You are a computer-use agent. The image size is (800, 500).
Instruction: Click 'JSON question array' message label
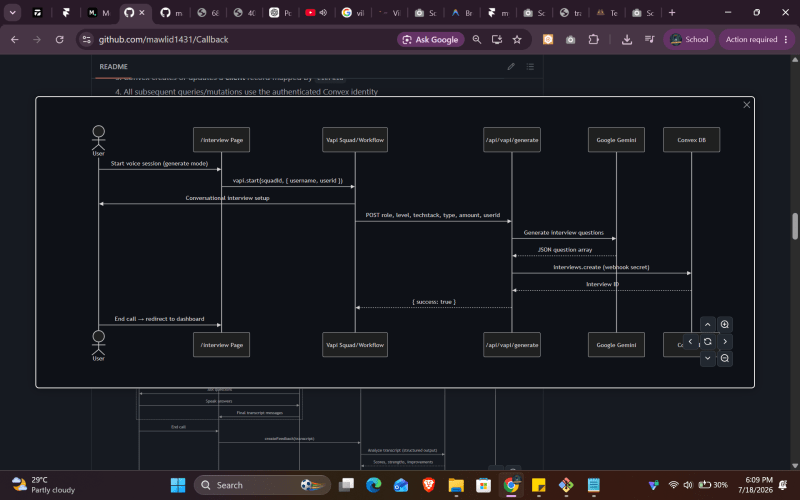pyautogui.click(x=565, y=249)
